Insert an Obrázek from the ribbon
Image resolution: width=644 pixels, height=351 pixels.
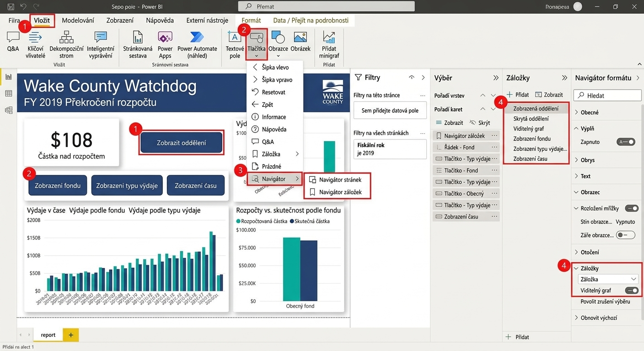(300, 42)
